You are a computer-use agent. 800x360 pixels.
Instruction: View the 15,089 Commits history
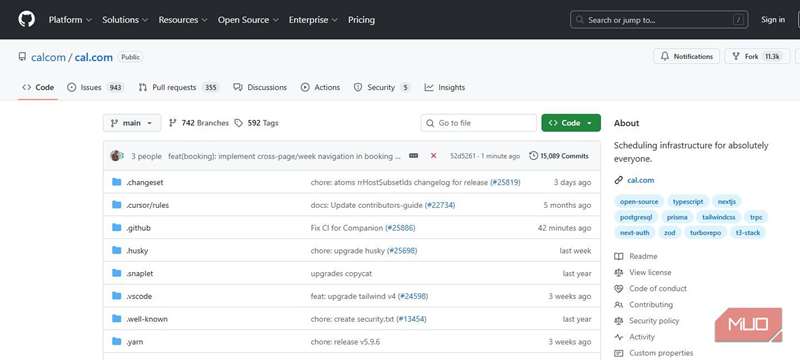[x=559, y=156]
